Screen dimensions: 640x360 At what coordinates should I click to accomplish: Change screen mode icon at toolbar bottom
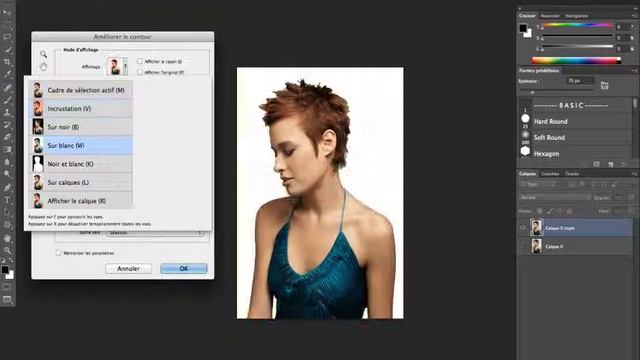pos(7,300)
